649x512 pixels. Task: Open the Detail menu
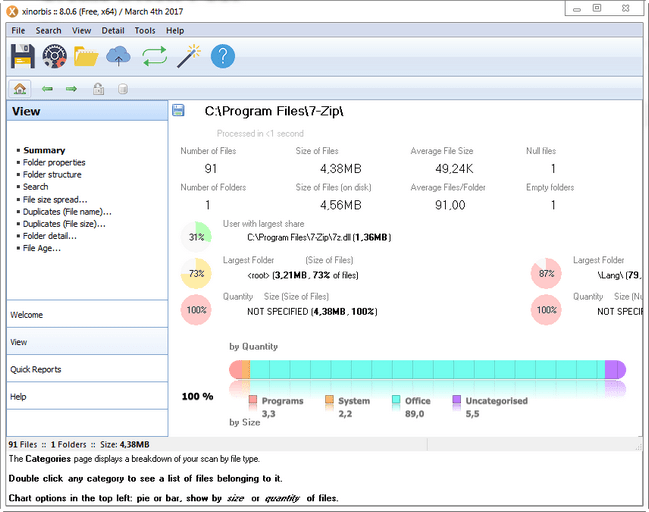[x=113, y=31]
